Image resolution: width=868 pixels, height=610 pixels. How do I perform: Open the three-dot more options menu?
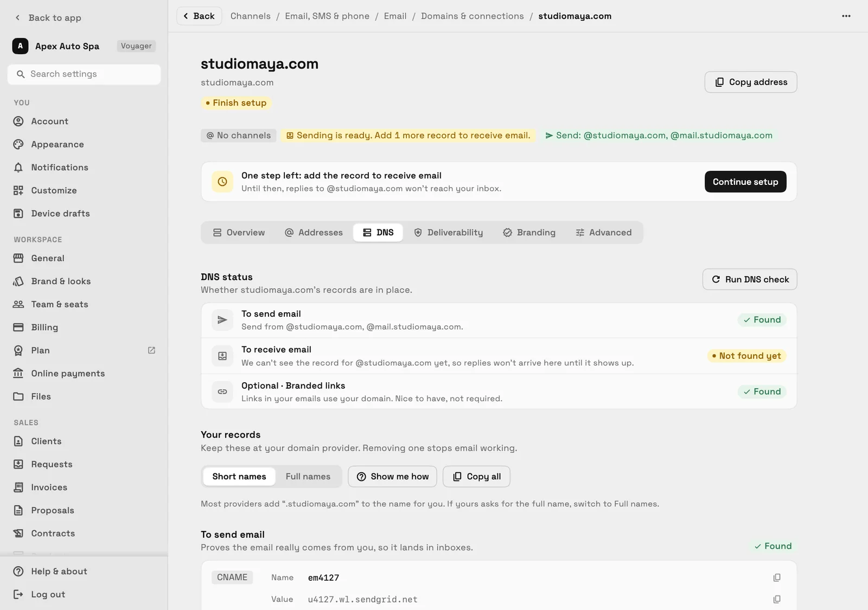[x=846, y=16]
